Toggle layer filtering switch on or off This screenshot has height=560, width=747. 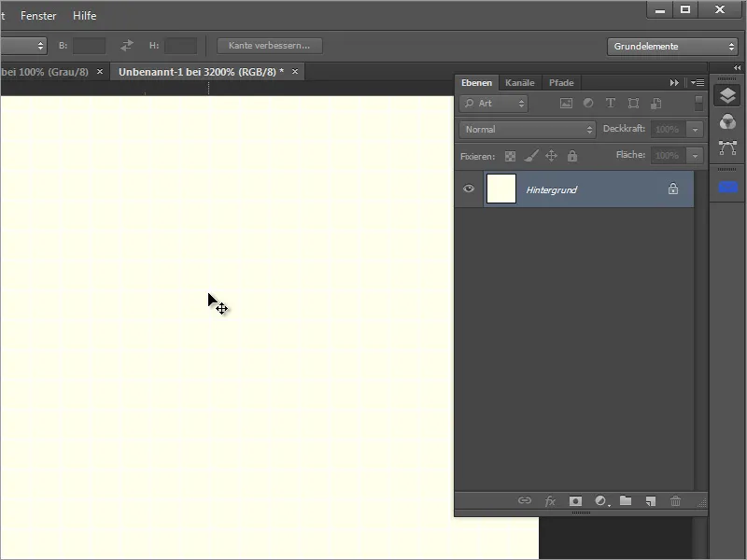[698, 104]
